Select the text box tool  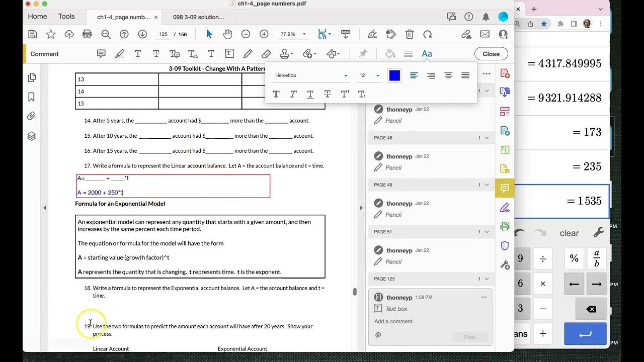click(x=229, y=54)
